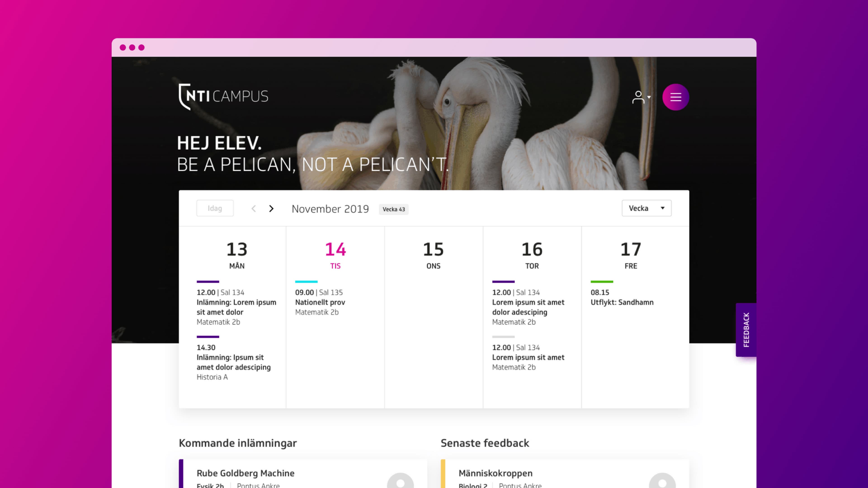This screenshot has height=488, width=868.
Task: Click the Inlämning: Ipsum sit Historia A event
Action: point(233,362)
